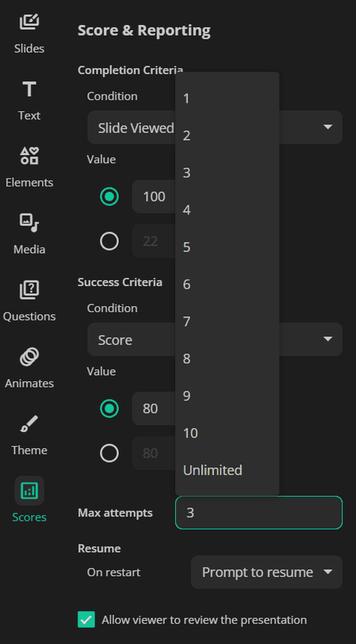Open the Slides panel icon
Viewport: 356px width, 644px height.
(29, 22)
